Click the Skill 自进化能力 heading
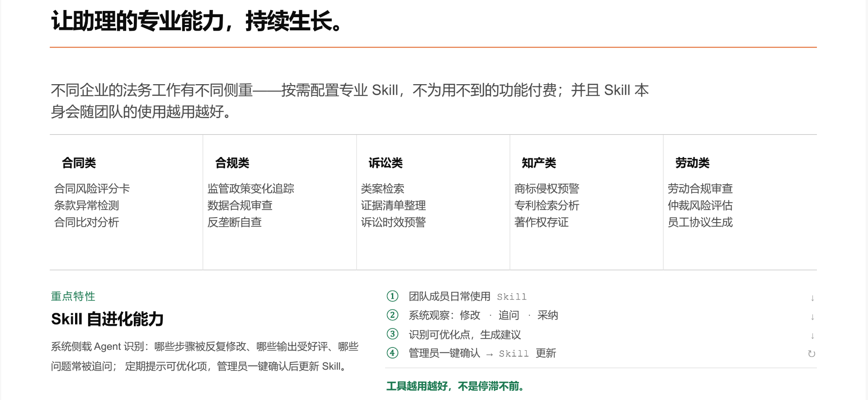This screenshot has height=400, width=868. [107, 319]
